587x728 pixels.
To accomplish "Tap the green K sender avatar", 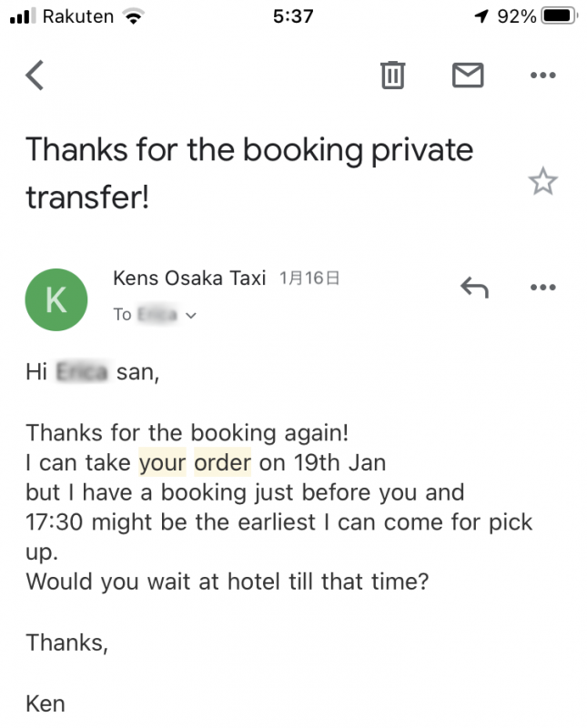I will pos(56,299).
